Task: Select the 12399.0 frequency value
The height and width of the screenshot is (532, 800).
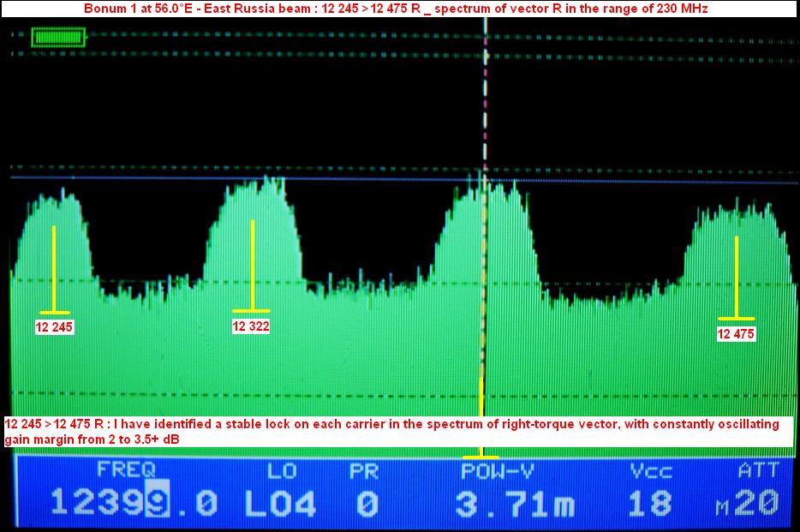Action: (x=133, y=504)
